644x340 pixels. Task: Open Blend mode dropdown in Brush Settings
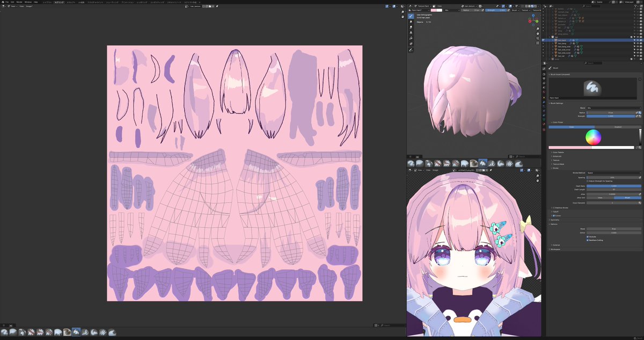[x=613, y=108]
